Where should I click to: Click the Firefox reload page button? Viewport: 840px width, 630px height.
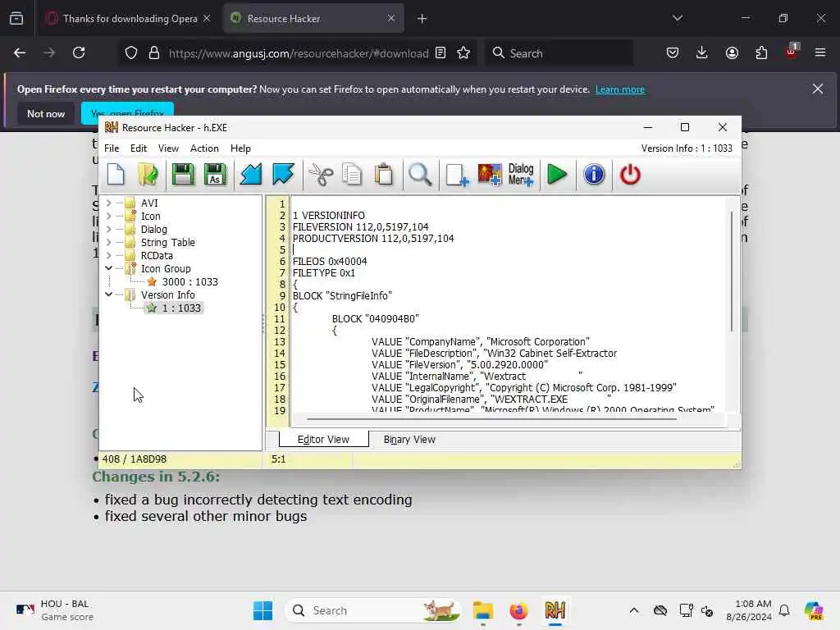(x=79, y=52)
